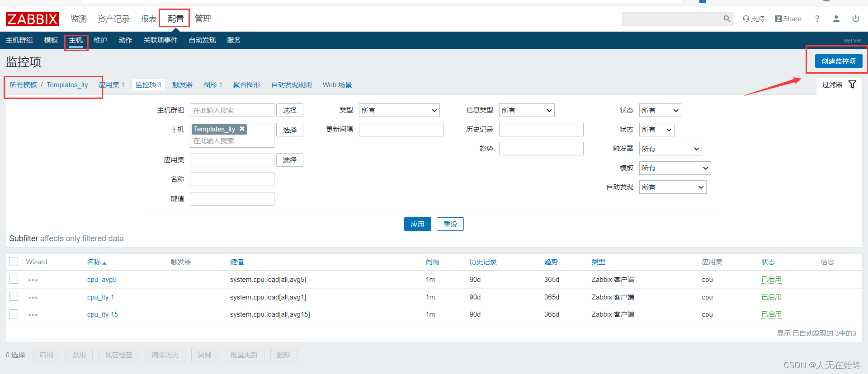Image resolution: width=868 pixels, height=374 pixels.
Task: Expand the 模板 filter dropdown
Action: click(675, 168)
